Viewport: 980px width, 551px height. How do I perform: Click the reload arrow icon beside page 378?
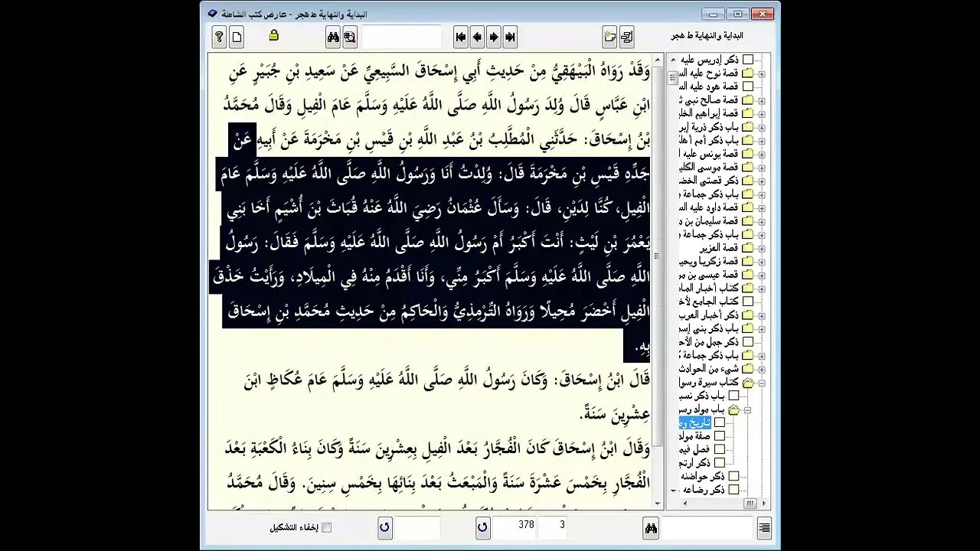(482, 527)
